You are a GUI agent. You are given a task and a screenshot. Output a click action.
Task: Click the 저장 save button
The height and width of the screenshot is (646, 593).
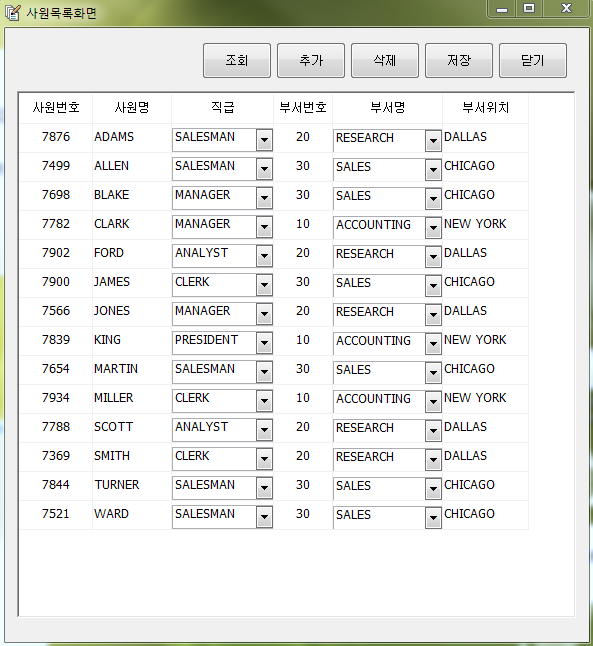459,61
